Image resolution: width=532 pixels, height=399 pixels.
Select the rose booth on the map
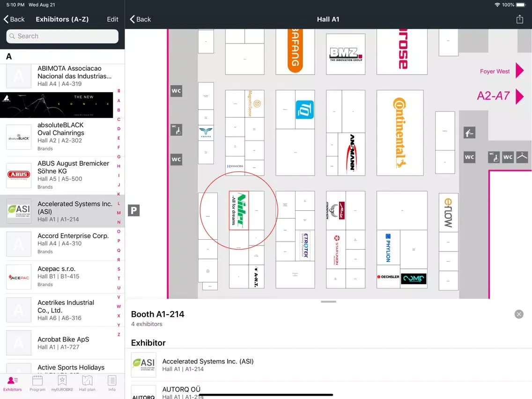[x=402, y=51]
